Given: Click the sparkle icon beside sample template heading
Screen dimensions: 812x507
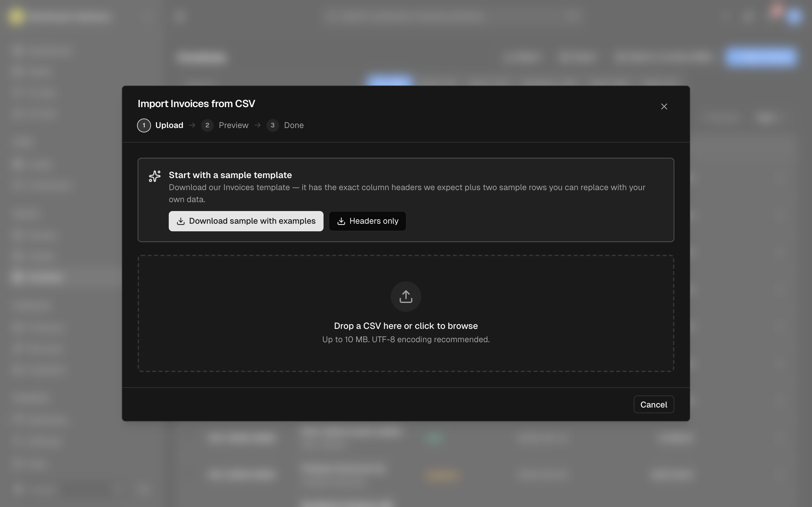Looking at the screenshot, I should [155, 176].
